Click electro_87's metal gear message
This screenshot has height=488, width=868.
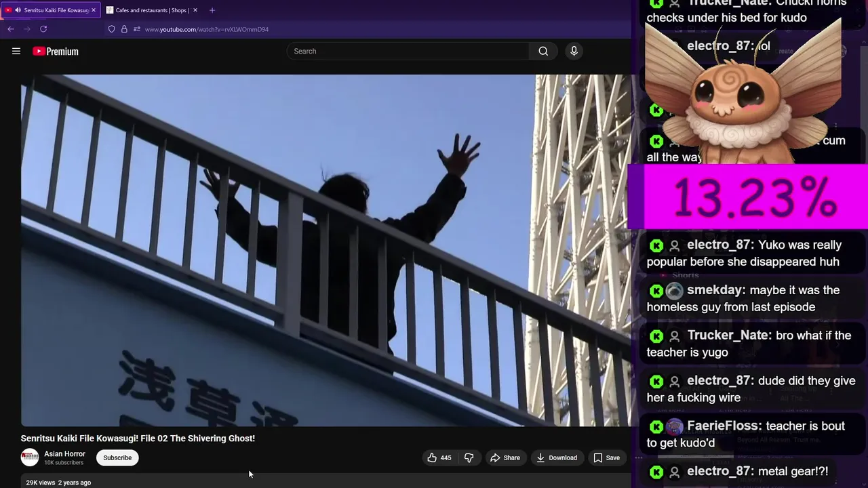(x=739, y=471)
